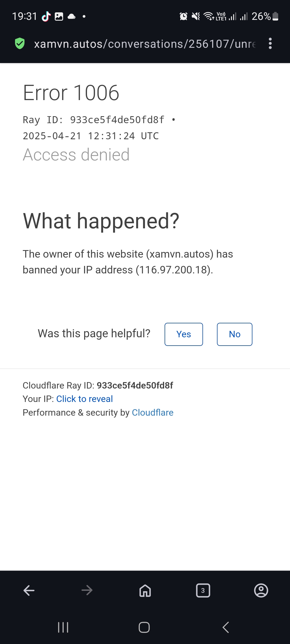Go to the browser home page

(145, 590)
